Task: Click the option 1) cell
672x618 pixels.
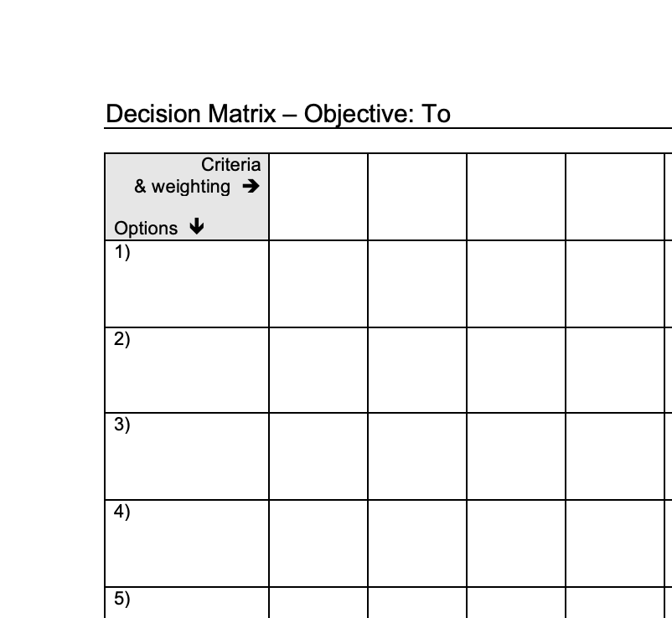Action: click(187, 283)
